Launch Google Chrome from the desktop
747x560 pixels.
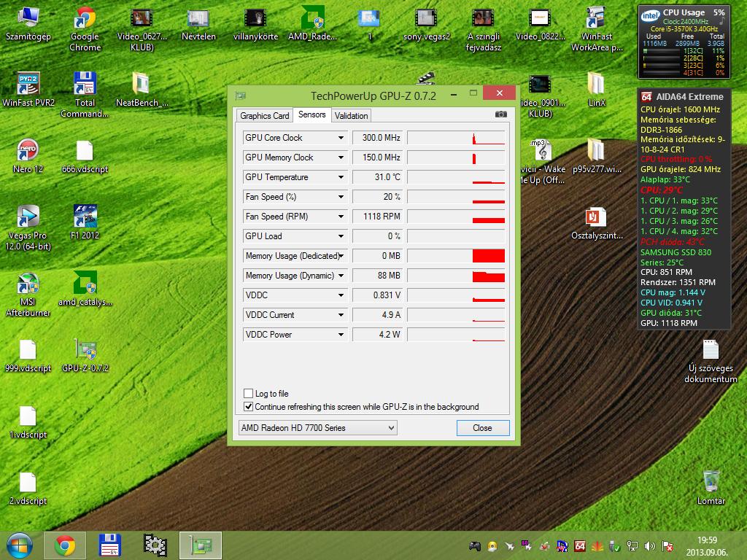85,29
